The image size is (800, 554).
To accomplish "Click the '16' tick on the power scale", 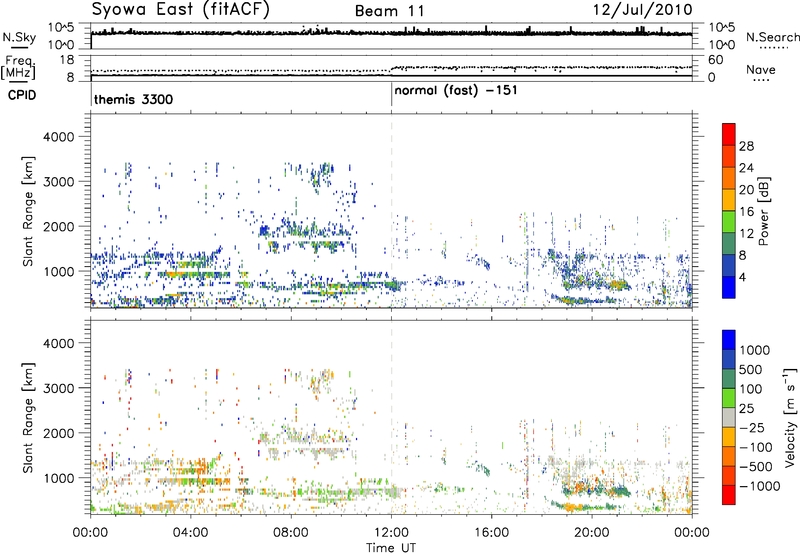I will pos(746,212).
